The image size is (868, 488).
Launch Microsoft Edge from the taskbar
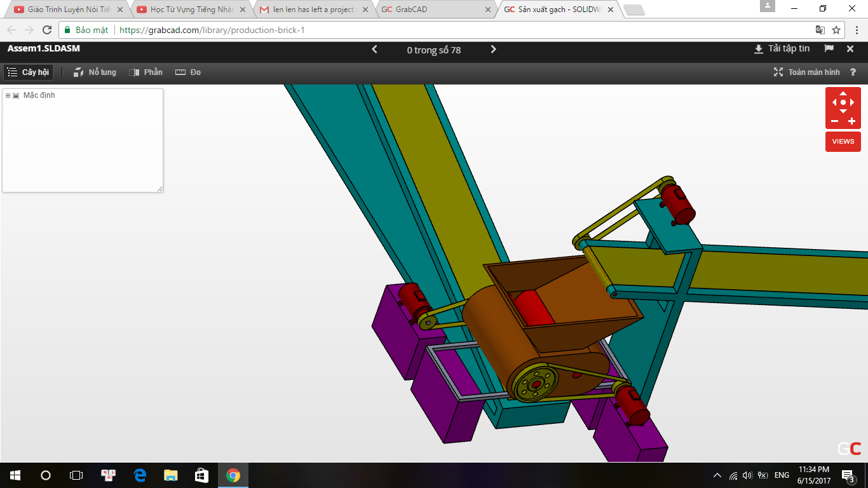[x=140, y=475]
